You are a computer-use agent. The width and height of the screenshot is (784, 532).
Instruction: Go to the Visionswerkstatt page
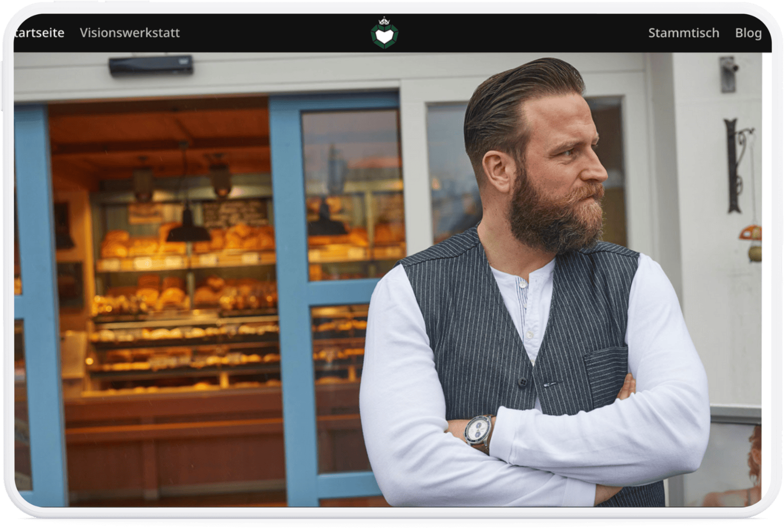pos(130,33)
